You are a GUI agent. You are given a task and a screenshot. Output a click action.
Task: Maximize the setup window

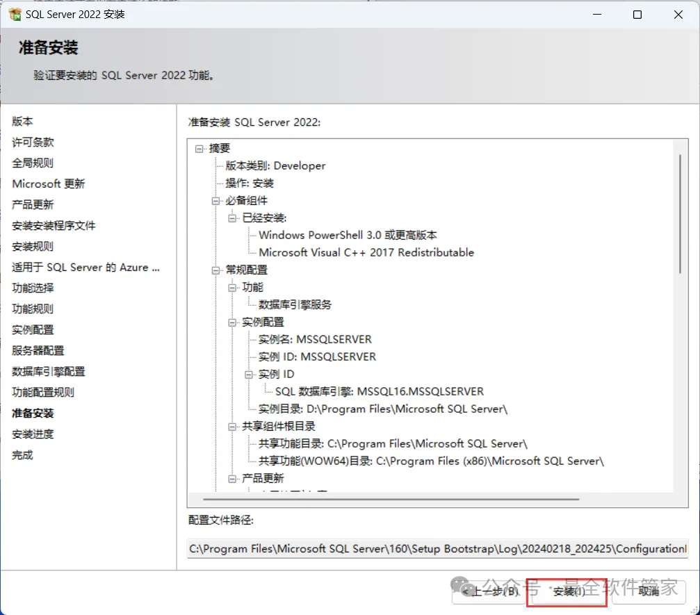[637, 15]
